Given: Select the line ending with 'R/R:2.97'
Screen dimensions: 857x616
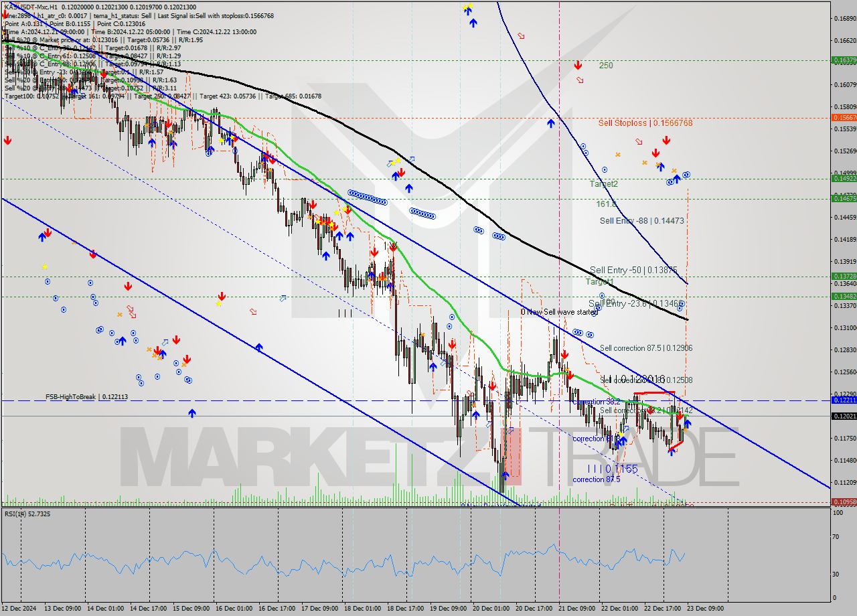Looking at the screenshot, I should (92, 48).
